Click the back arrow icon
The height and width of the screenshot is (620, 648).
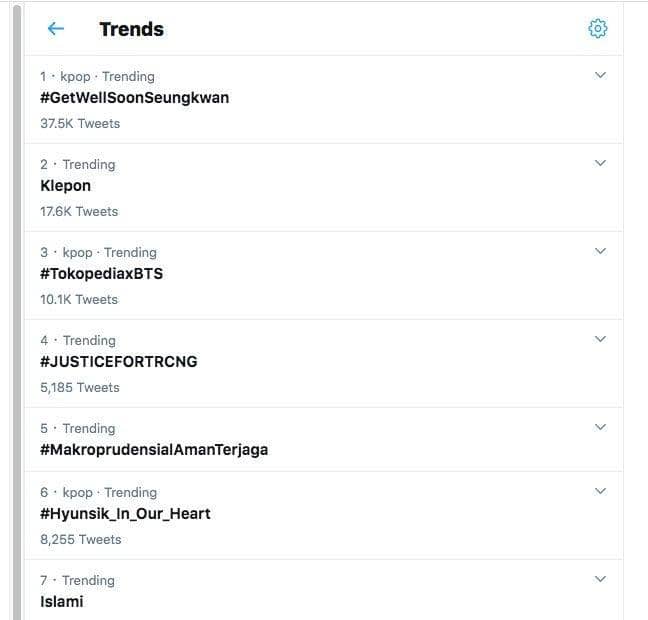pyautogui.click(x=56, y=29)
